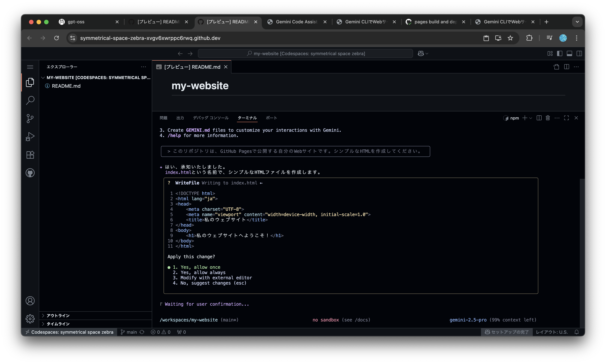
Task: Switch to the デバッグ コンソール tab
Action: pos(211,118)
